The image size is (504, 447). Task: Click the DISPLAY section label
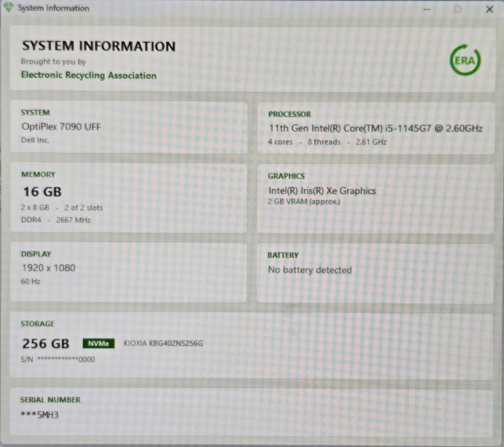[36, 254]
